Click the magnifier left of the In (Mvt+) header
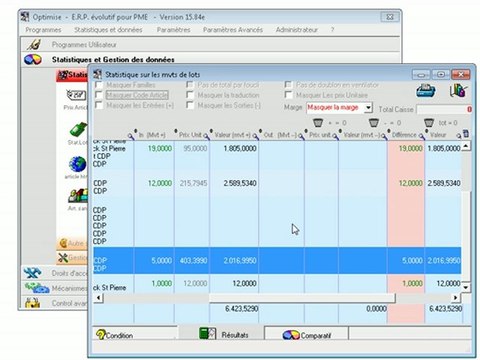This screenshot has height=360, width=480. (131, 136)
